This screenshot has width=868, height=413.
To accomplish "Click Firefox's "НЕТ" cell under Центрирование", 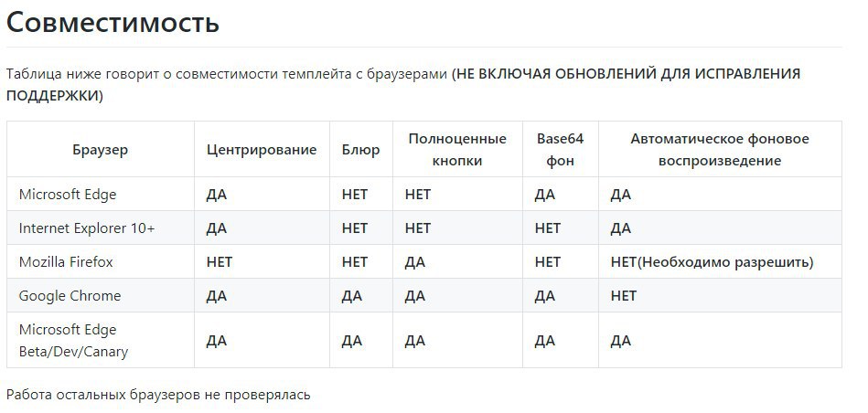I will coord(220,262).
